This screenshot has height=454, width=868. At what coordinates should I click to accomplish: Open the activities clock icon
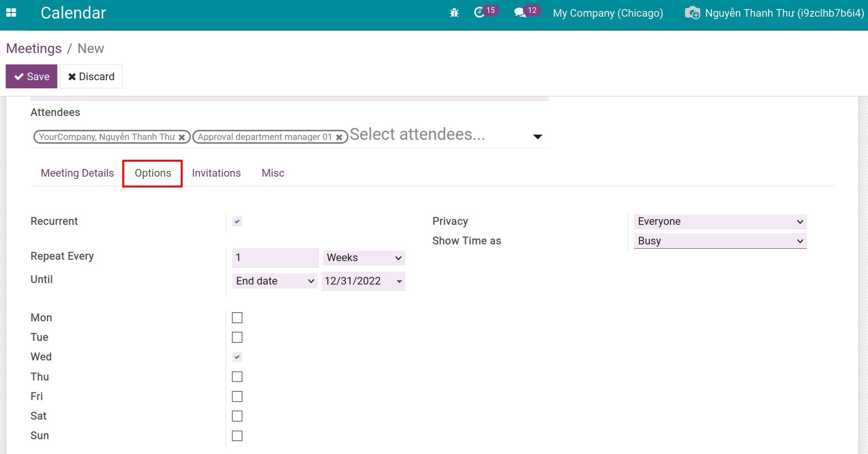click(479, 13)
